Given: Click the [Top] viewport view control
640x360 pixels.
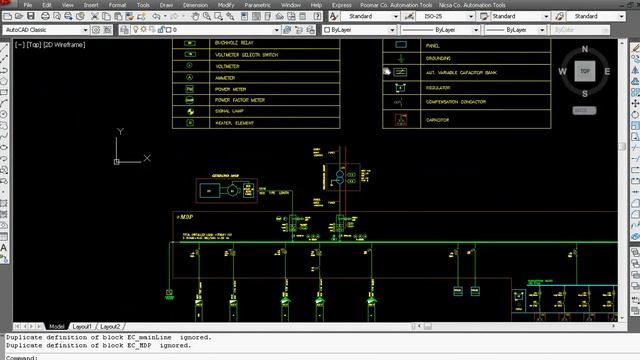Looking at the screenshot, I should [34, 45].
